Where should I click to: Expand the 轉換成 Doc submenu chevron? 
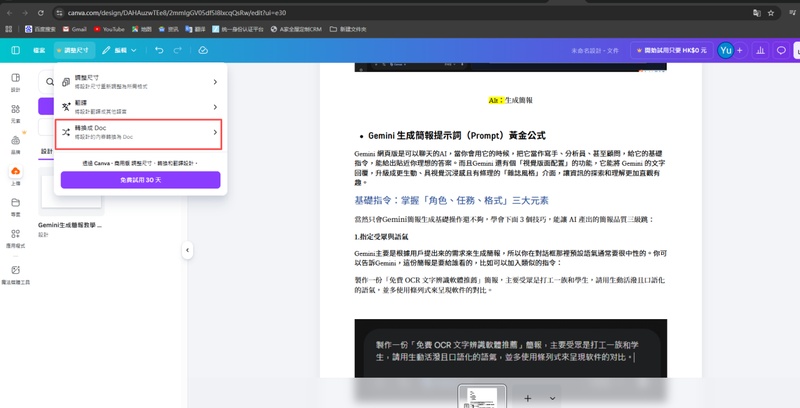pos(215,132)
